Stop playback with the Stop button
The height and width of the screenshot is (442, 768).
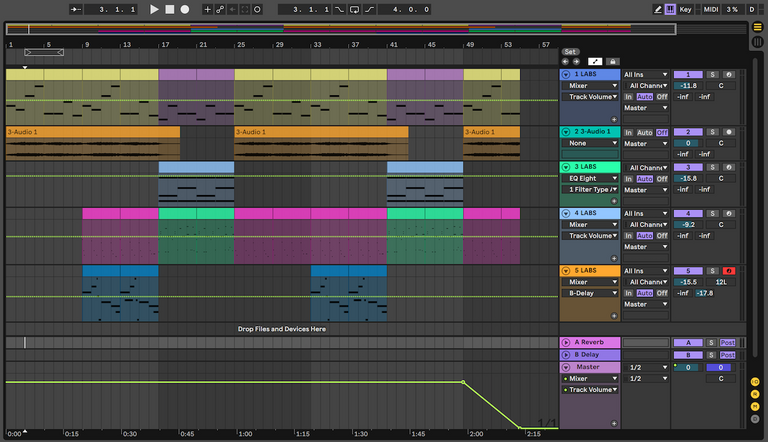pos(169,9)
